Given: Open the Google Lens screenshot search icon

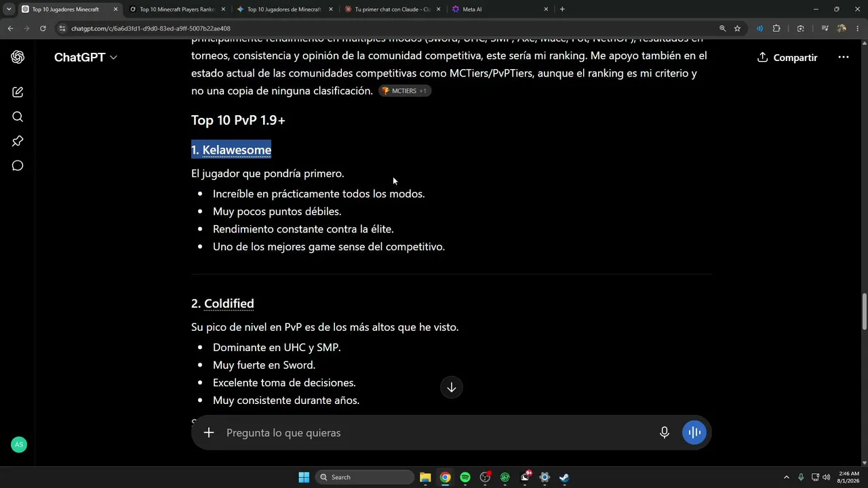Looking at the screenshot, I should [x=801, y=28].
